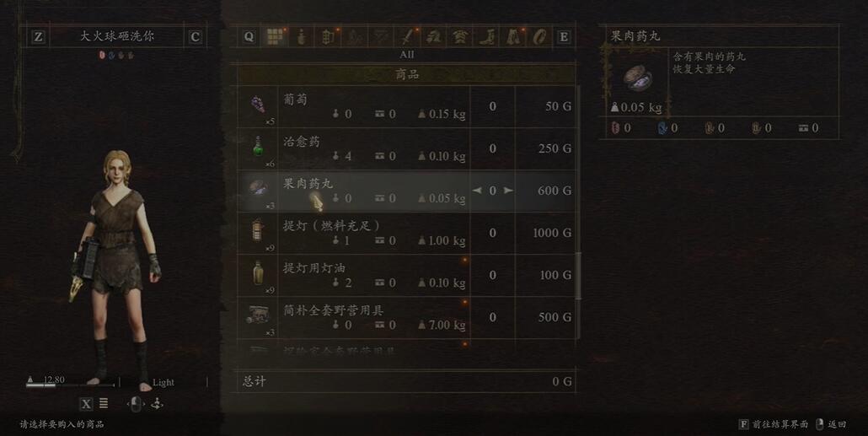Increase 果肉药丸 quantity with right arrow
Viewport: 868px width, 436px height.
(x=508, y=191)
